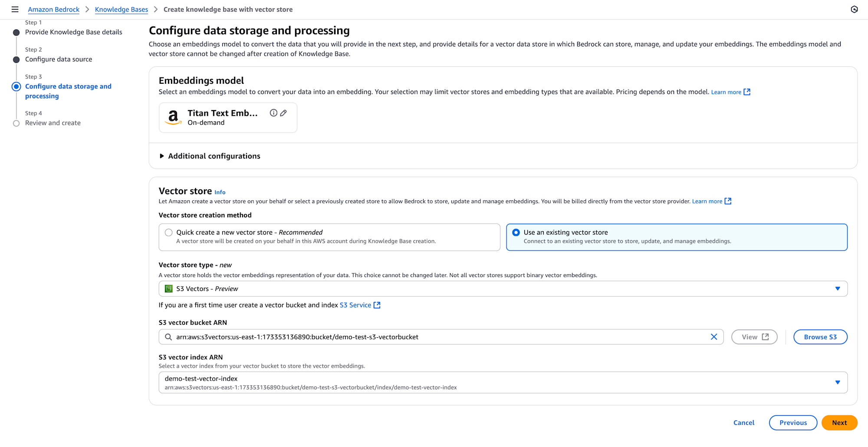The width and height of the screenshot is (868, 447).
Task: Open Step 1 Provide Knowledge Base details
Action: point(74,32)
